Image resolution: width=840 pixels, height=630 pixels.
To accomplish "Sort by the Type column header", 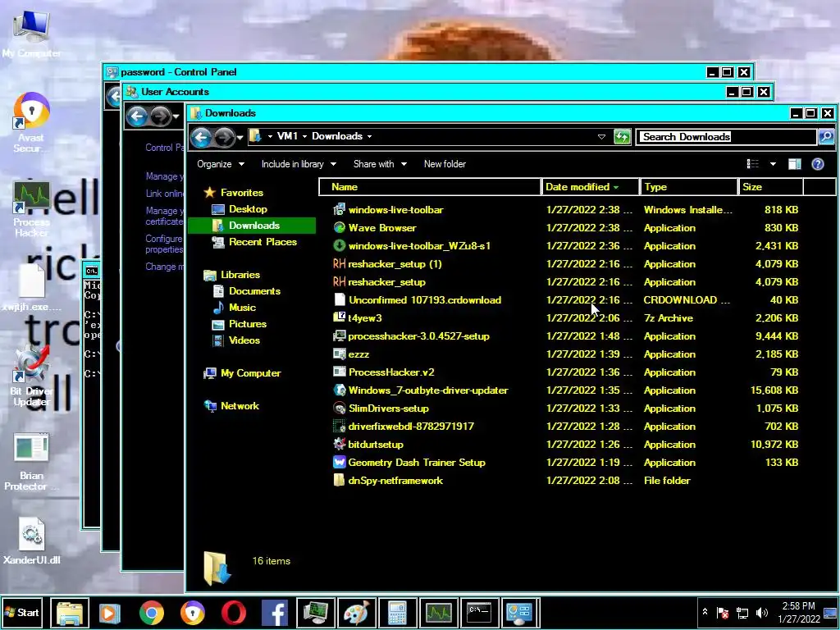I will click(688, 187).
